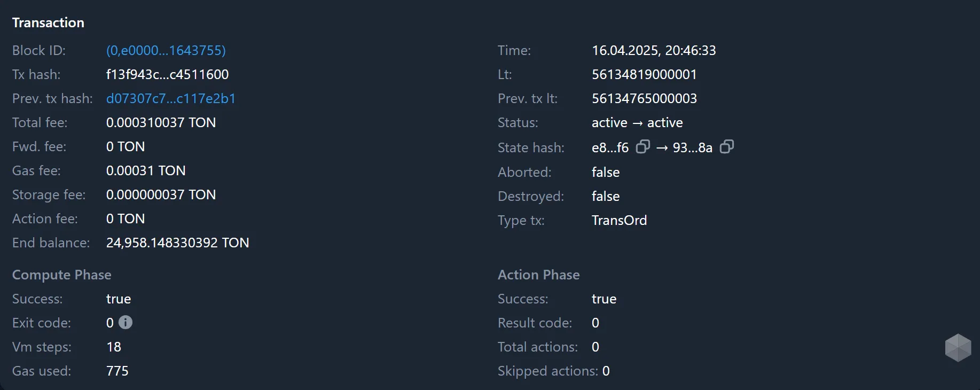Viewport: 980px width, 390px height.
Task: Click the TransOrd type value
Action: 619,220
